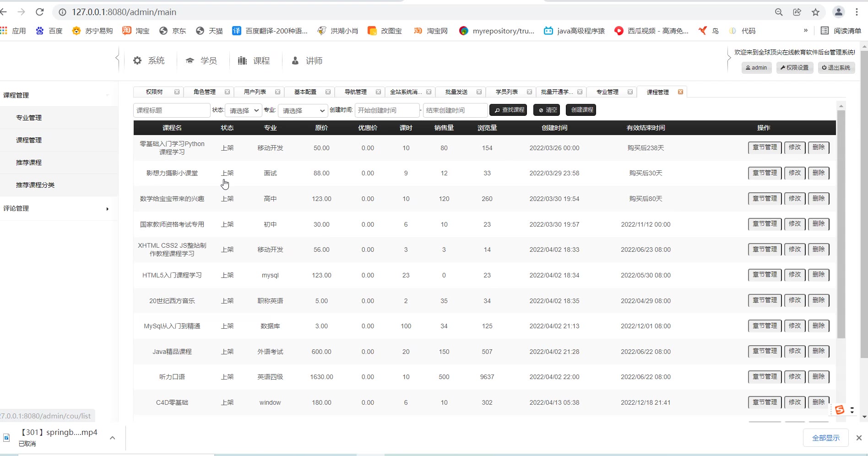This screenshot has height=456, width=868.
Task: Open browser zoom magnifier icon
Action: [778, 12]
